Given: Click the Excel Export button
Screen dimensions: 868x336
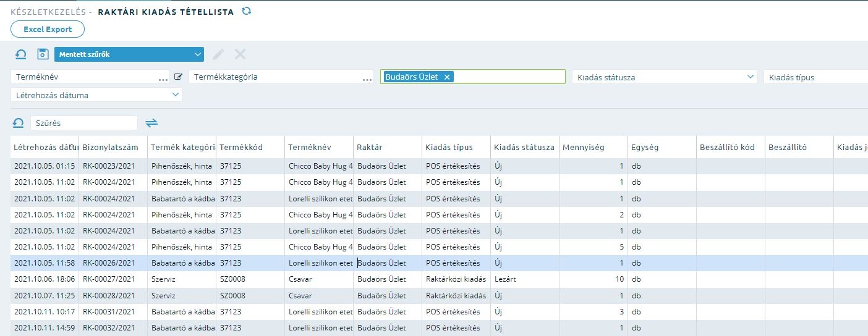Looking at the screenshot, I should 48,29.
